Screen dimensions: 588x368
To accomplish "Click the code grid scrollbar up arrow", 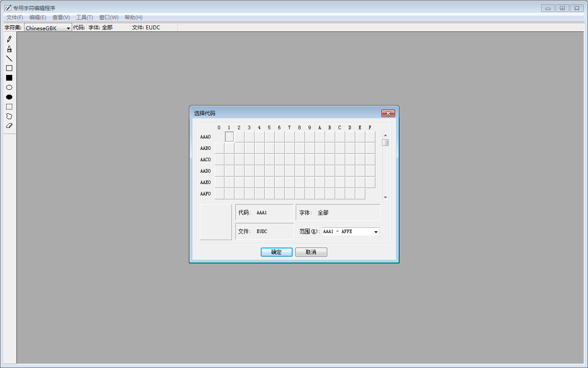I will click(x=385, y=135).
